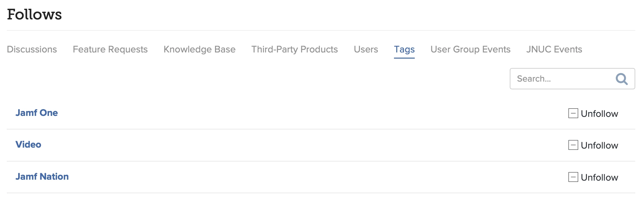
Task: Open the Feature Requests tab
Action: pyautogui.click(x=110, y=49)
